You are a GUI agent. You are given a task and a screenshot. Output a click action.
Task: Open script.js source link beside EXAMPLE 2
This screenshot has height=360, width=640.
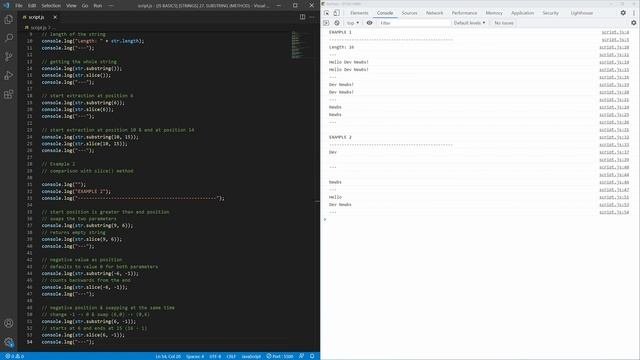(x=614, y=137)
